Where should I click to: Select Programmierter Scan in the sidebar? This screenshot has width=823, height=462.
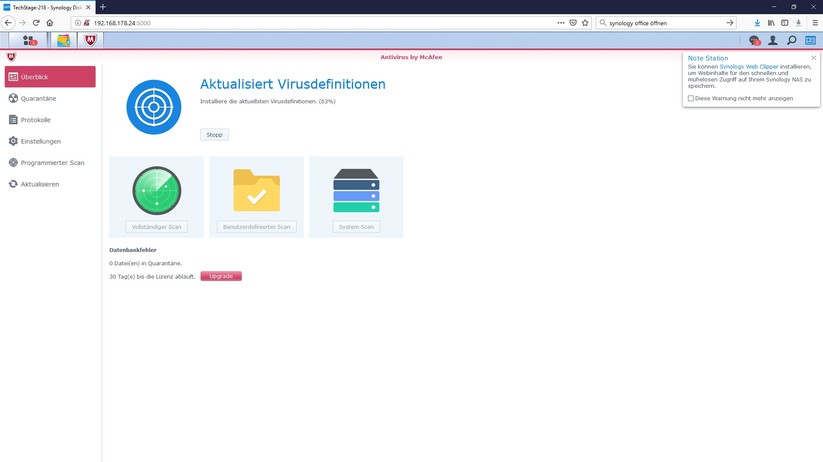pos(52,162)
